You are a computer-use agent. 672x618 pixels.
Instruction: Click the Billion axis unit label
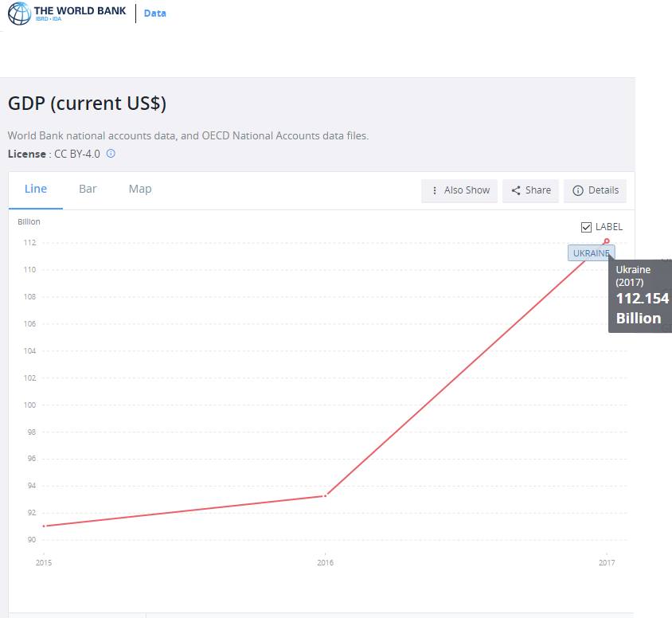click(29, 221)
